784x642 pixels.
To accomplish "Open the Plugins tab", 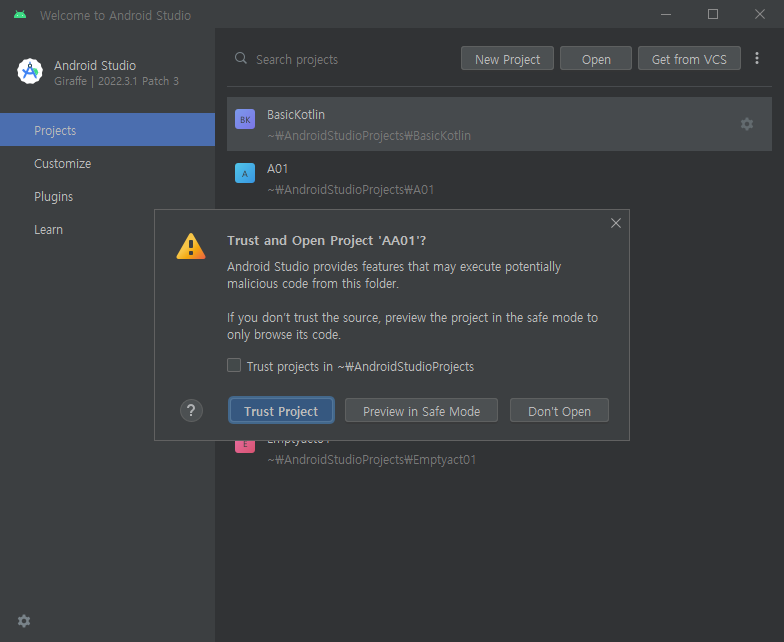I will (x=108, y=196).
